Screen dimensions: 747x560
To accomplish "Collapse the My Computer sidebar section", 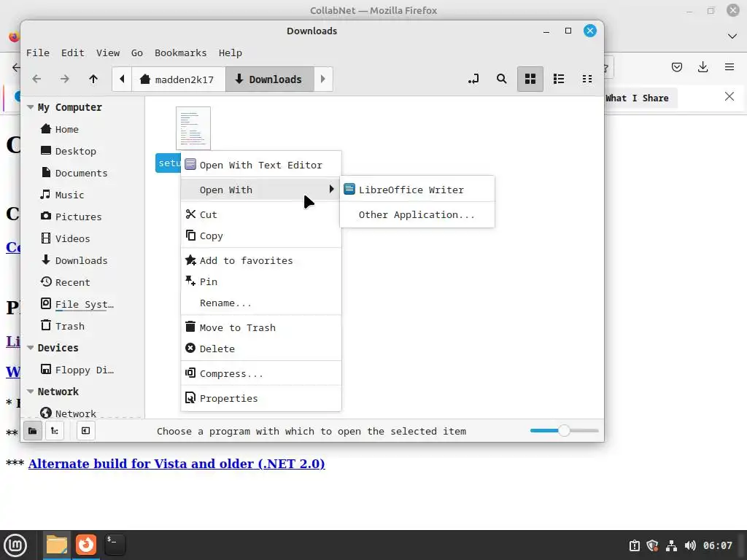I will point(31,107).
